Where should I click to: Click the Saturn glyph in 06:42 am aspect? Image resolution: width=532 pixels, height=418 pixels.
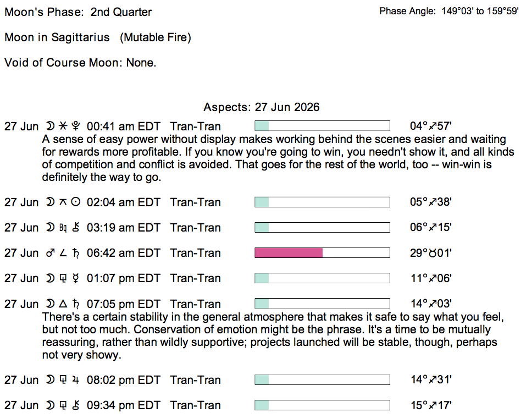click(x=76, y=253)
